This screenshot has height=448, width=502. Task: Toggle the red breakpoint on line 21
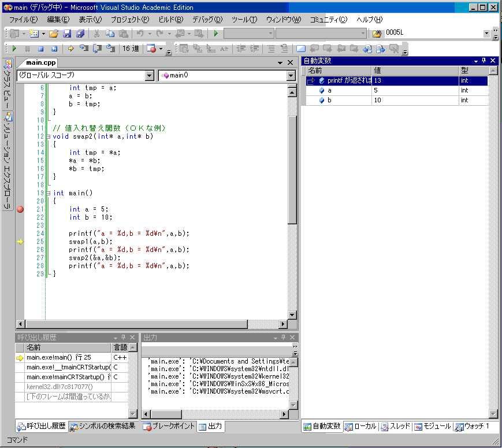pos(20,209)
